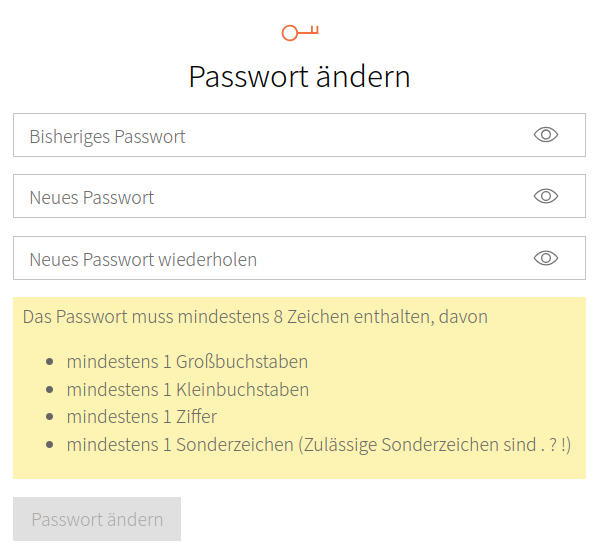The width and height of the screenshot is (594, 553).
Task: Click the mindestens 1 Sonderzeichen text
Action: click(180, 445)
